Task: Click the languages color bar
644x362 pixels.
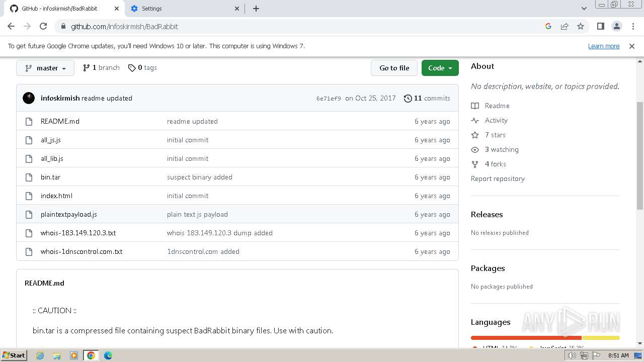Action: click(x=545, y=338)
